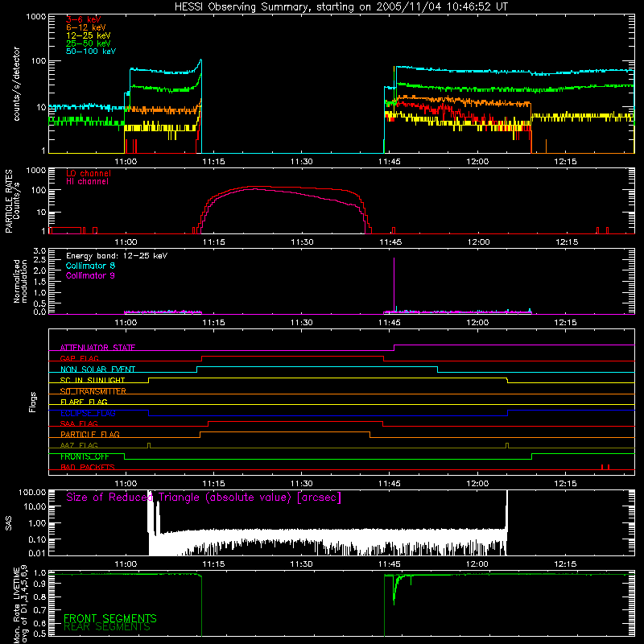The height and width of the screenshot is (644, 644).
Task: Click the "0.5" tick on the livetime axis
Action: [39, 634]
